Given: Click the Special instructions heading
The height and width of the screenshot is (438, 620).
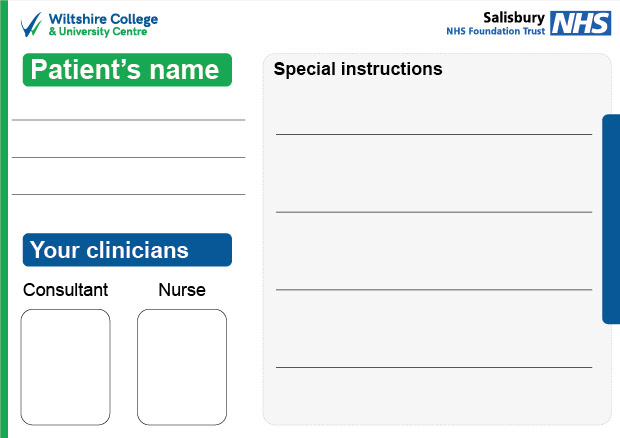Looking at the screenshot, I should click(358, 69).
